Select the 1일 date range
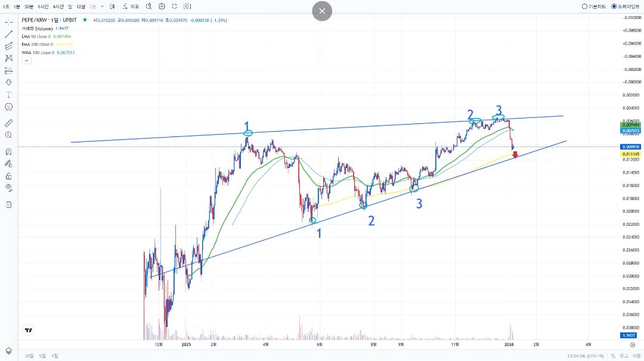644x361 pixels. tap(55, 356)
